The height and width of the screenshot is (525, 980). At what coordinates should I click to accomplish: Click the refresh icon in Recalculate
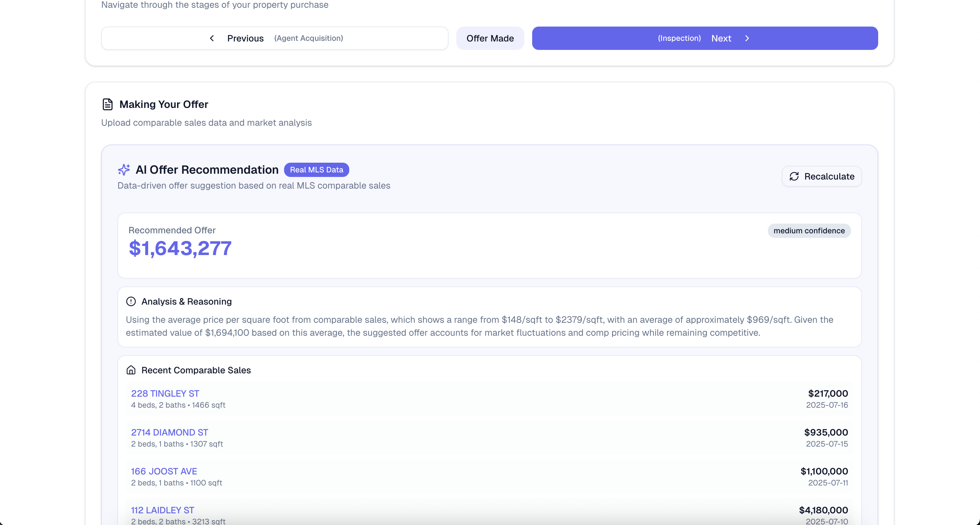coord(794,176)
